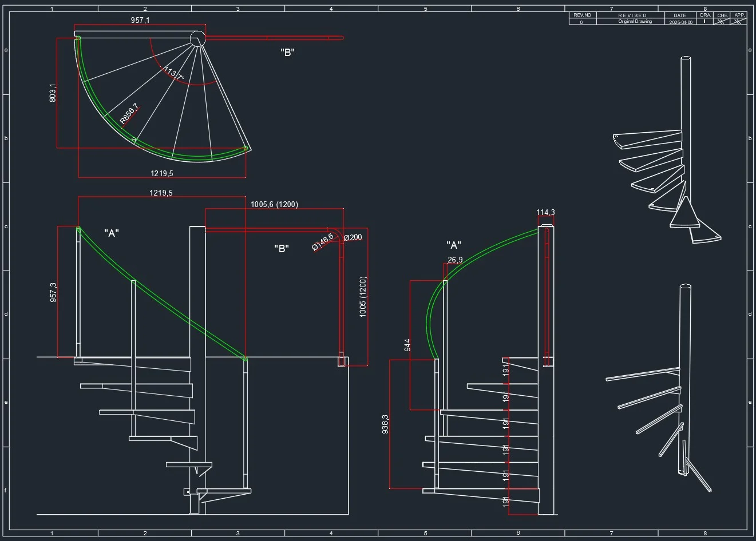Select the 957,3 height dimension
This screenshot has height=541, width=756.
(53, 292)
